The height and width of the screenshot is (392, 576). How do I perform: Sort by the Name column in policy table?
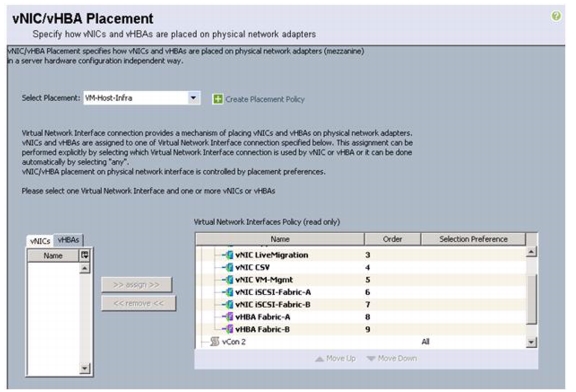click(x=280, y=239)
